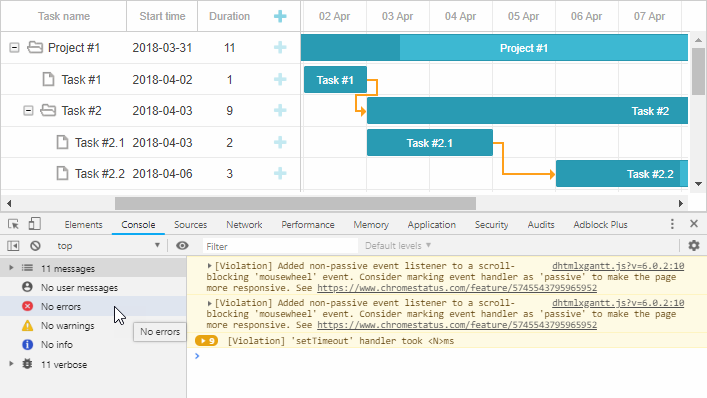707x398 pixels.
Task: Open chromestatus link in first violation message
Action: [457, 288]
